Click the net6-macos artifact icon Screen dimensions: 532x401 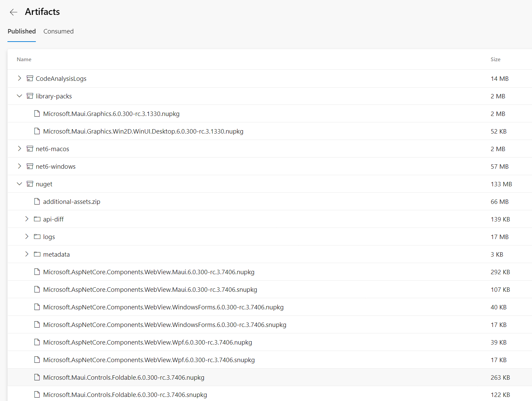[x=30, y=149]
